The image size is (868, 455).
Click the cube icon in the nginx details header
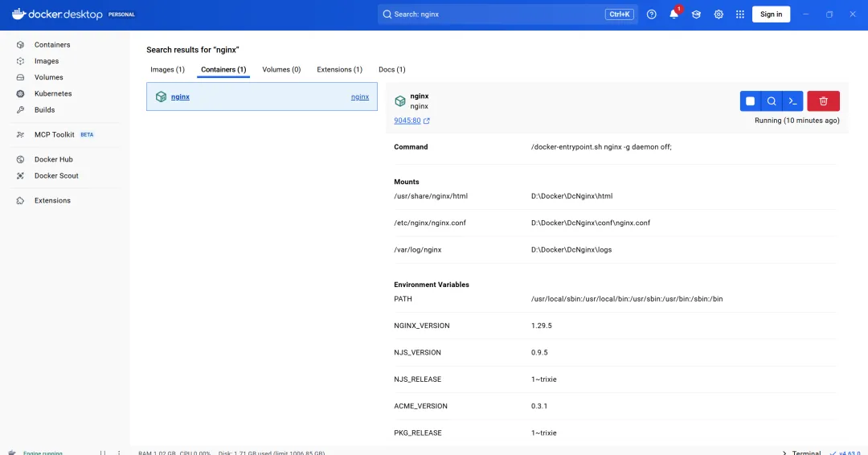(x=399, y=101)
